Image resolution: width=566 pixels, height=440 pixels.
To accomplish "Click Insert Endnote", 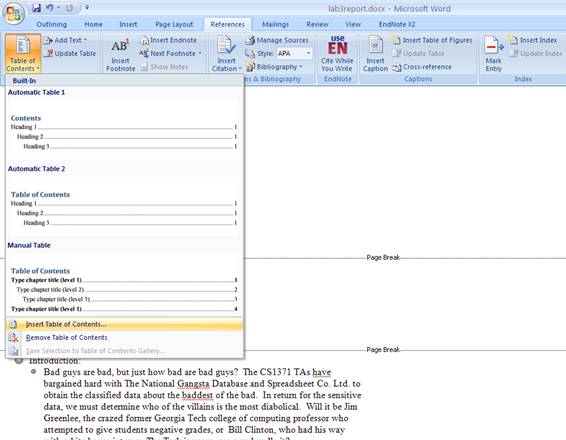I will [x=169, y=40].
